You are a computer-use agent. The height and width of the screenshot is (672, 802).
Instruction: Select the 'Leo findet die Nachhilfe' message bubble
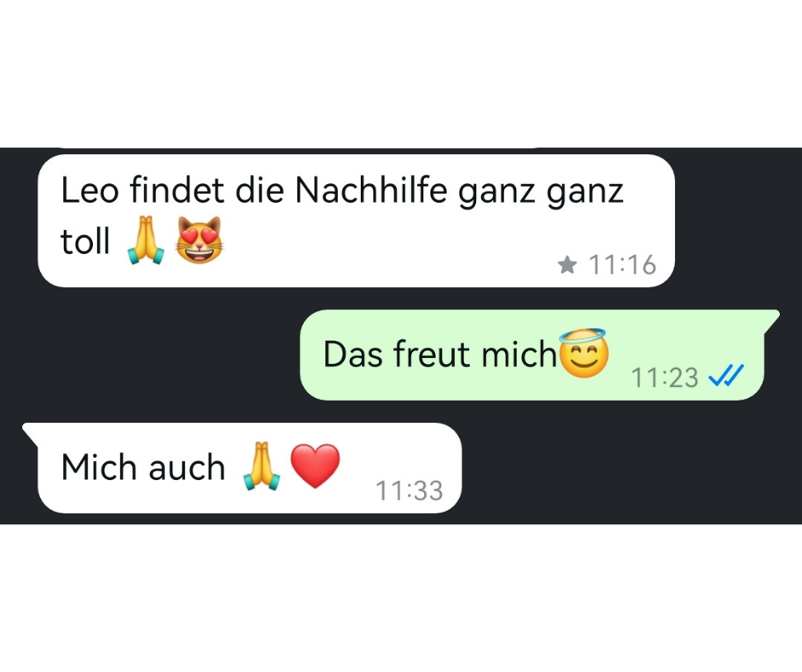[356, 220]
